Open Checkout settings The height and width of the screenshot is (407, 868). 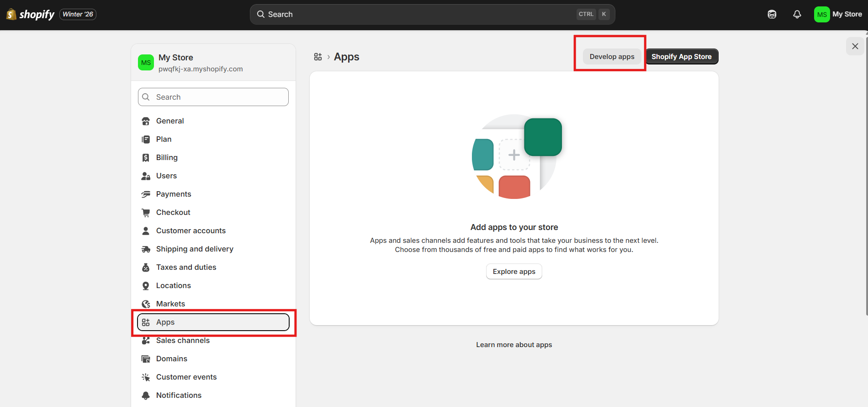[213, 212]
